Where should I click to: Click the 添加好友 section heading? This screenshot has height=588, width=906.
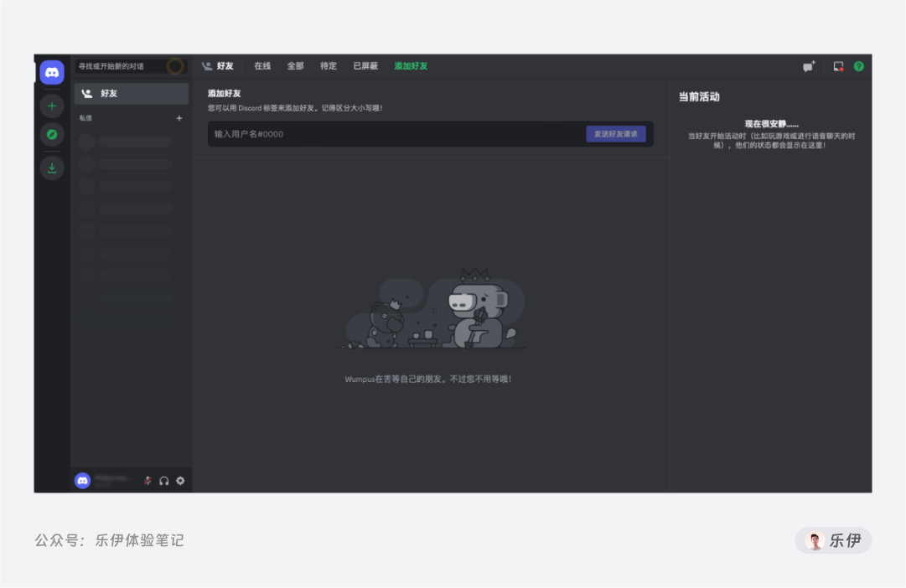point(224,94)
